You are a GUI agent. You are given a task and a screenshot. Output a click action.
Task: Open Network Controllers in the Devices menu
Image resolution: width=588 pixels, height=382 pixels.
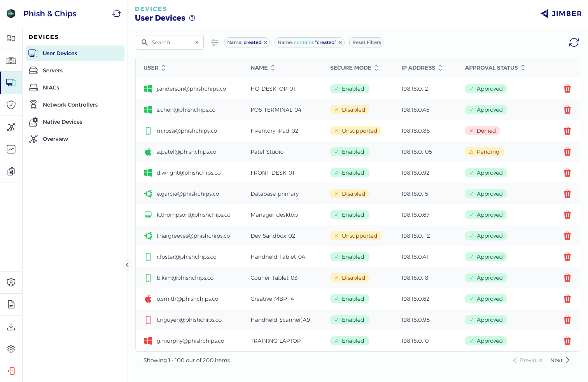click(x=75, y=105)
